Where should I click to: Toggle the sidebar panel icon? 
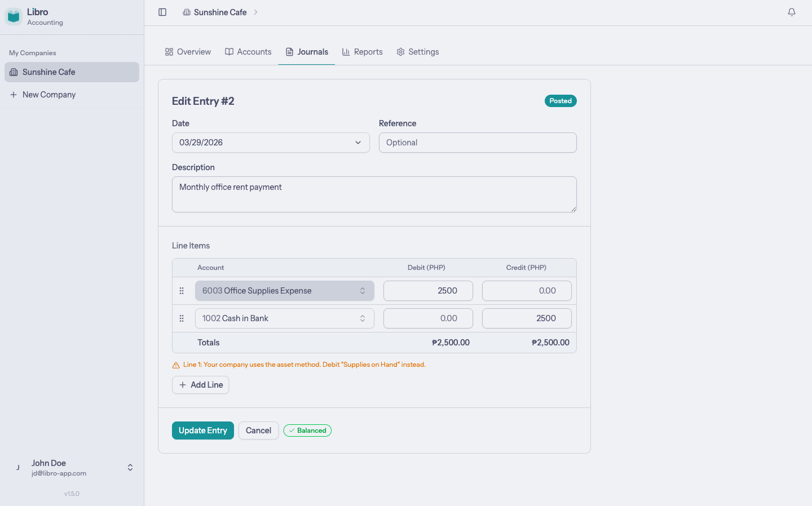click(162, 12)
